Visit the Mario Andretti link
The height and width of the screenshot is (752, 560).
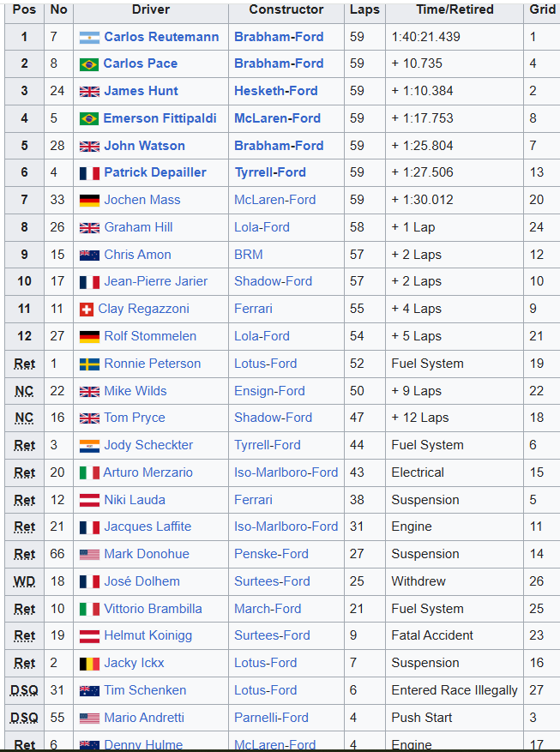coord(144,718)
